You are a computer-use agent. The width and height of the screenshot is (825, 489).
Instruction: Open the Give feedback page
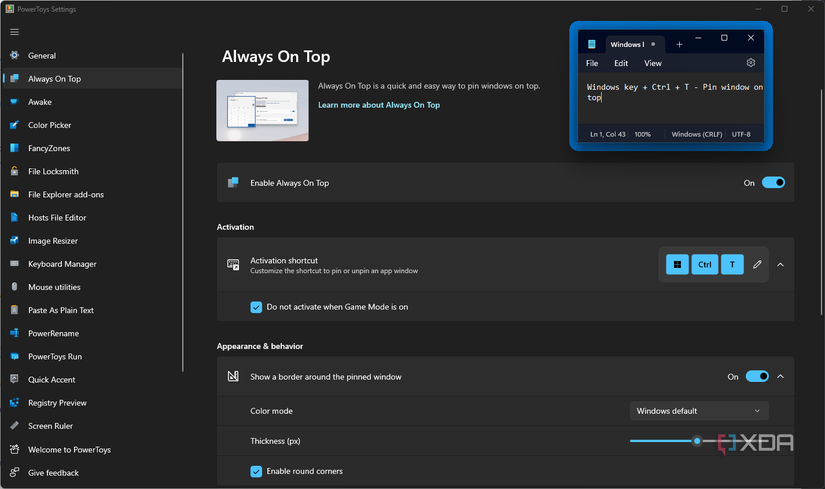[x=92, y=473]
